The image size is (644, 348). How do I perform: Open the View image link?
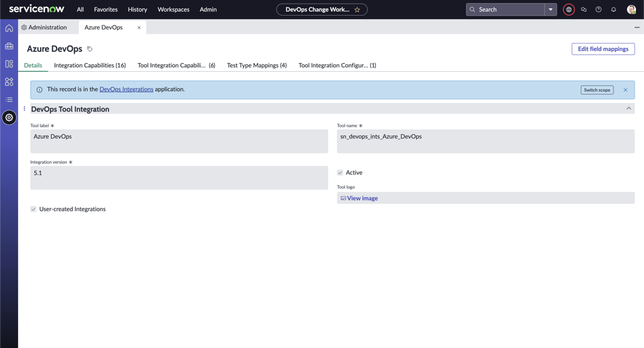click(x=362, y=198)
